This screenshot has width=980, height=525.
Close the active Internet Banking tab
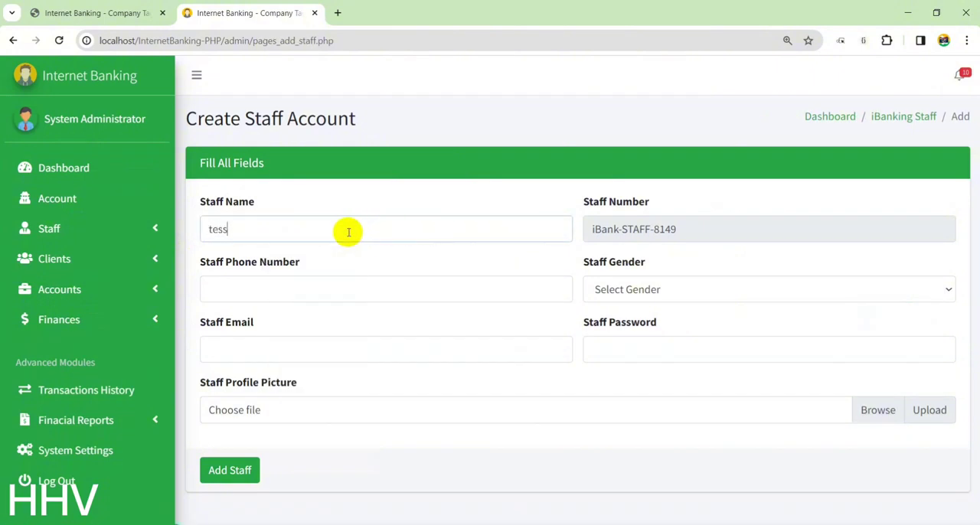(315, 13)
